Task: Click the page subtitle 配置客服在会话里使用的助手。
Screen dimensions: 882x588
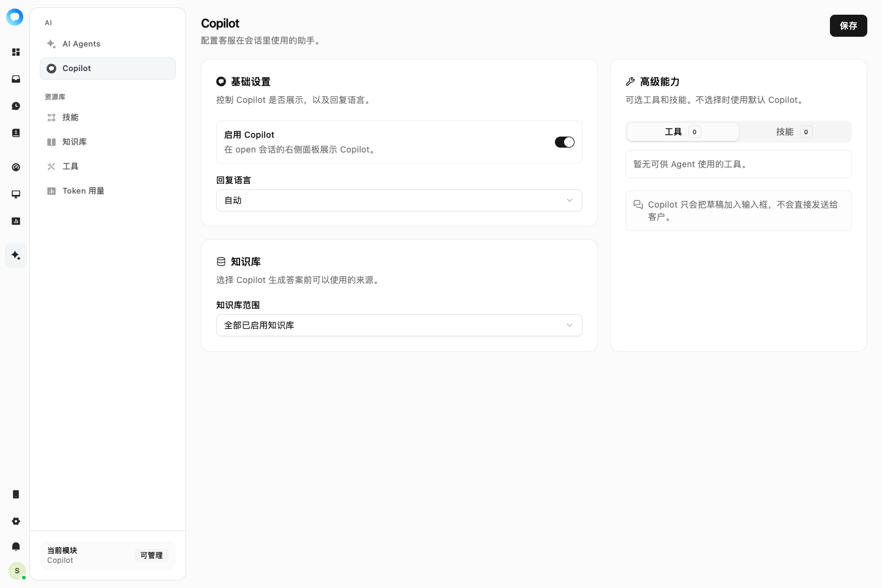Action: [x=262, y=40]
